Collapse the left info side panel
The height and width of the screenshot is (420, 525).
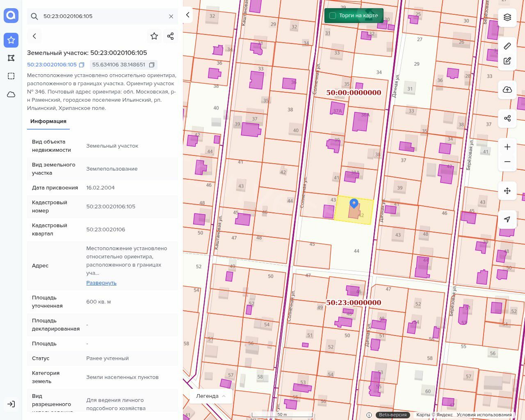pyautogui.click(x=188, y=15)
